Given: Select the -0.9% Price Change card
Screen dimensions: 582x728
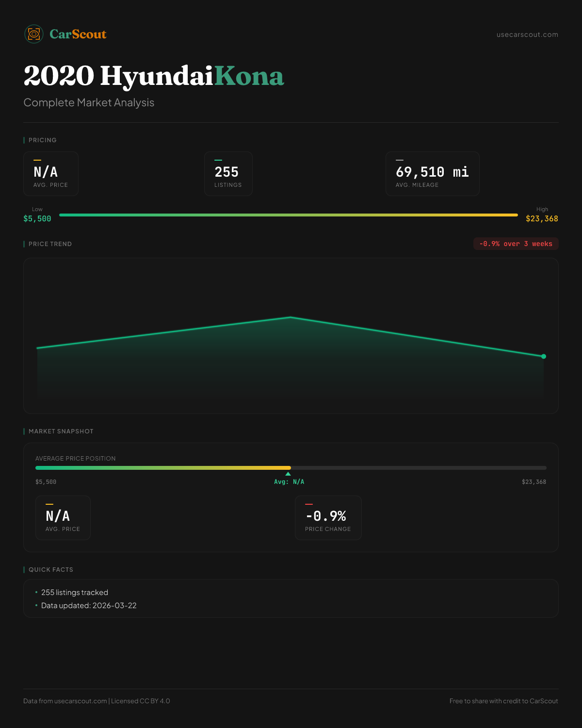Looking at the screenshot, I should 328,518.
